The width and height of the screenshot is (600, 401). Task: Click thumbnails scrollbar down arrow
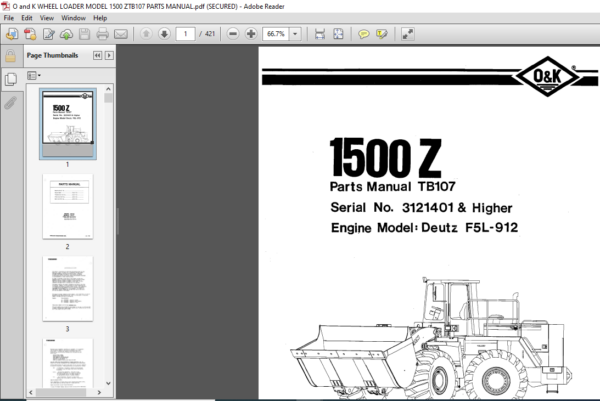(x=108, y=383)
